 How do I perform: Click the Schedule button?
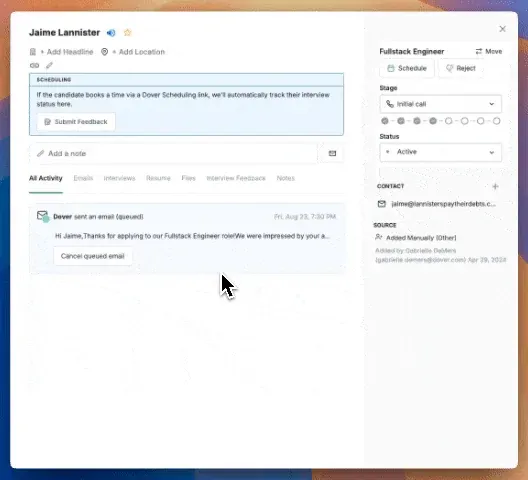pos(407,68)
